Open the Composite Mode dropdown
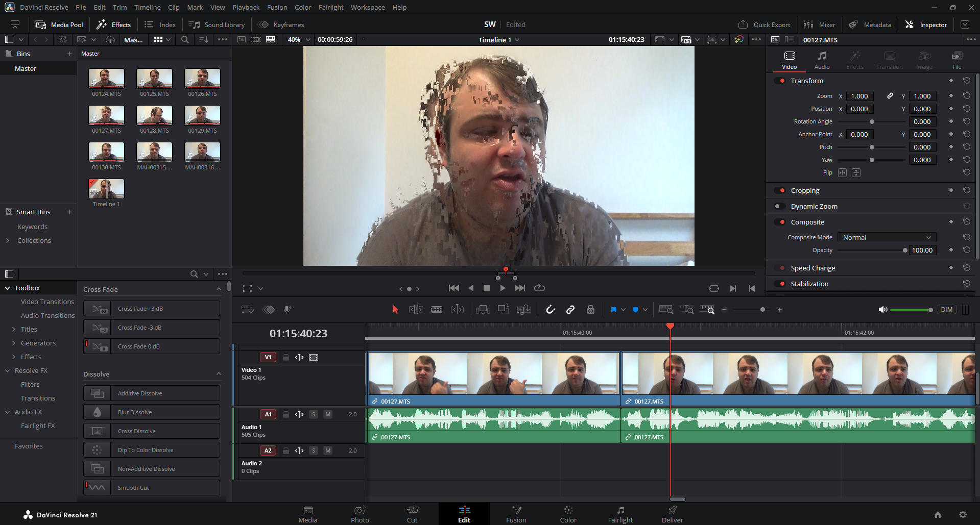Viewport: 980px width, 525px height. (x=887, y=237)
